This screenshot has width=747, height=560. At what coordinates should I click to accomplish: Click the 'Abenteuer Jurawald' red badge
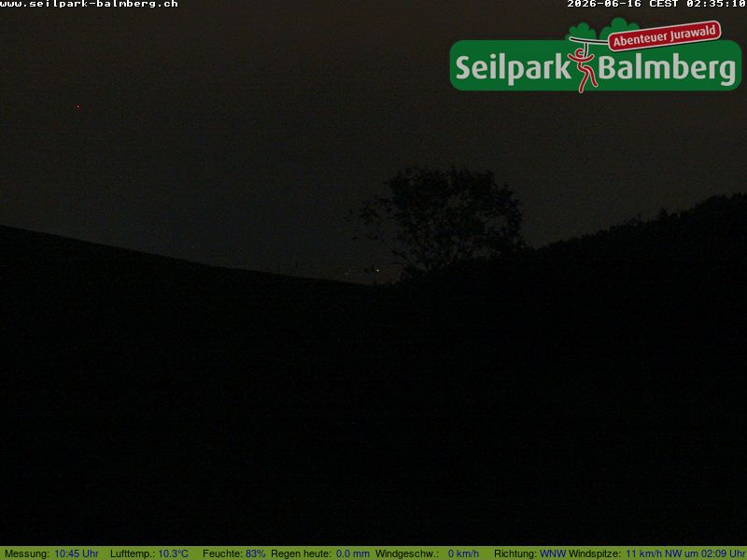click(664, 36)
